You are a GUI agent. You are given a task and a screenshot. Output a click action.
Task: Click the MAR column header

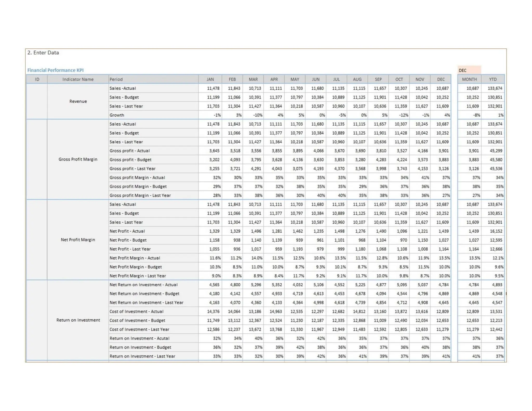[253, 79]
